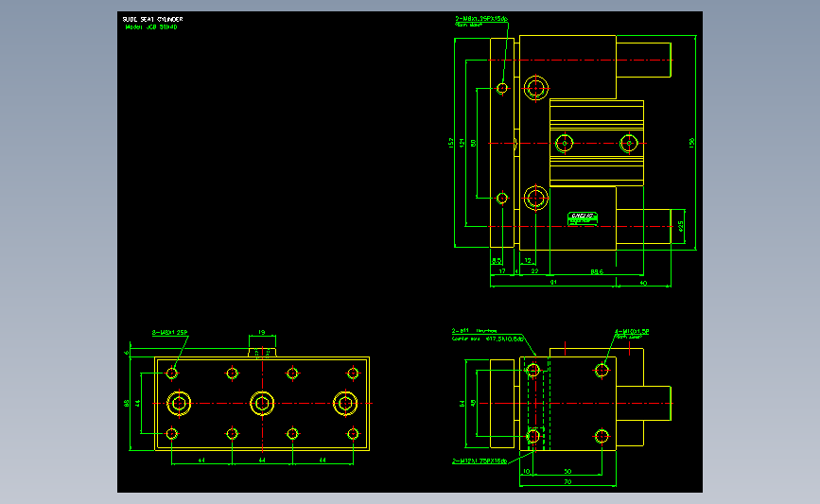Click the 6 dimension beside the plate

pos(127,353)
